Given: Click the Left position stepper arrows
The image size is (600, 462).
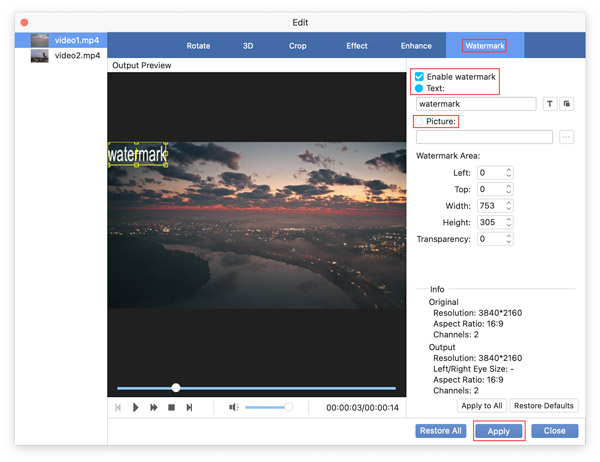Looking at the screenshot, I should 509,173.
